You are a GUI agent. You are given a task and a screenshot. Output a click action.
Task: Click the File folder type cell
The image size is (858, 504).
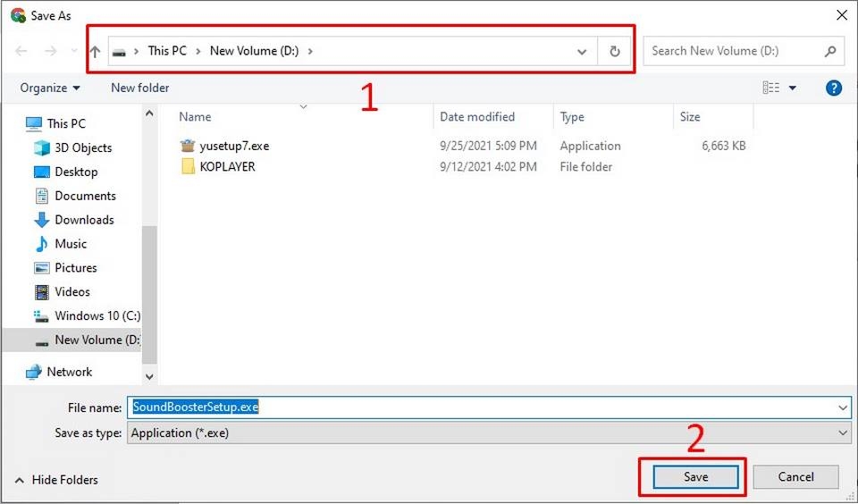pyautogui.click(x=585, y=166)
